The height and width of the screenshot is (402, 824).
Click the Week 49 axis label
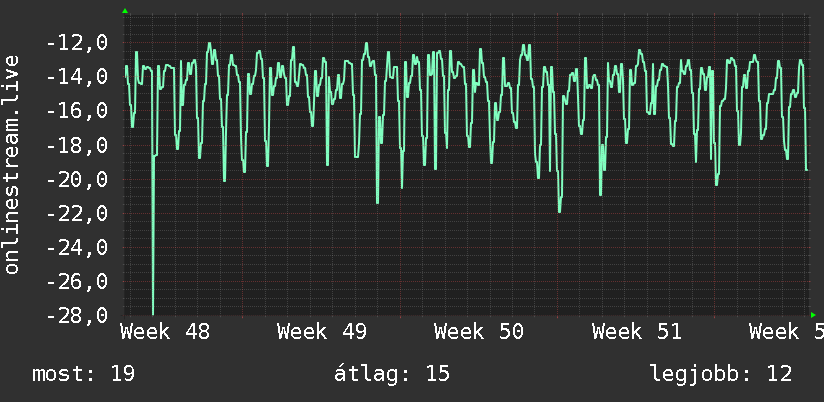[322, 332]
